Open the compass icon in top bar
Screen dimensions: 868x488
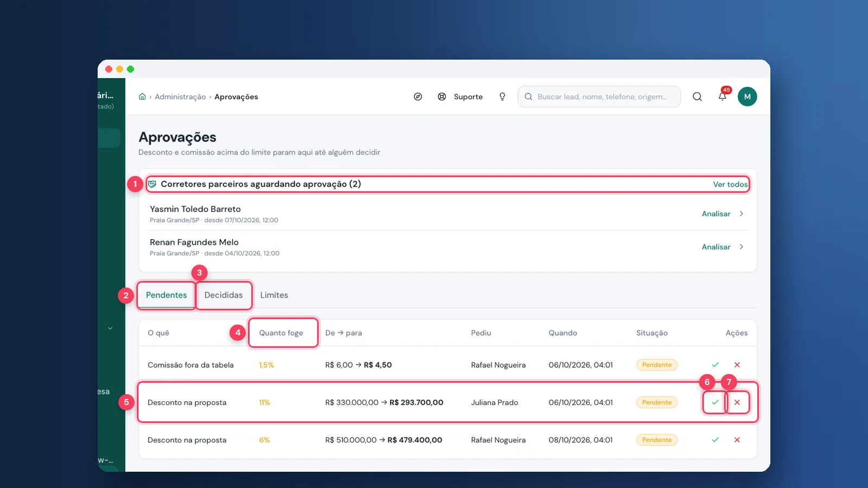coord(418,97)
